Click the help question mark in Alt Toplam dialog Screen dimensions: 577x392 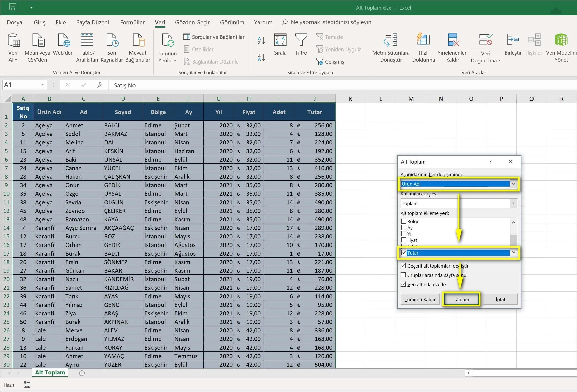(490, 162)
